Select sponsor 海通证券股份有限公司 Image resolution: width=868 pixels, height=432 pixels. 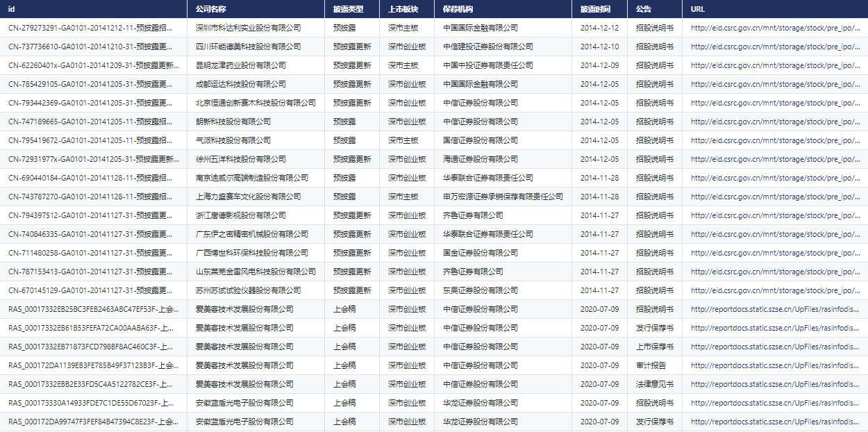[481, 159]
